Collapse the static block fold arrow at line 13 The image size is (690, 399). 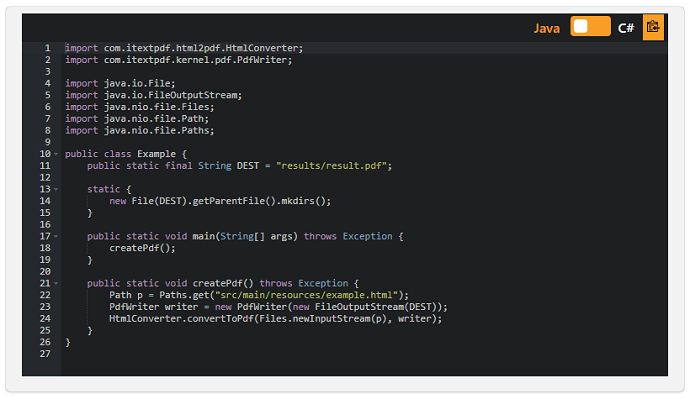click(56, 189)
